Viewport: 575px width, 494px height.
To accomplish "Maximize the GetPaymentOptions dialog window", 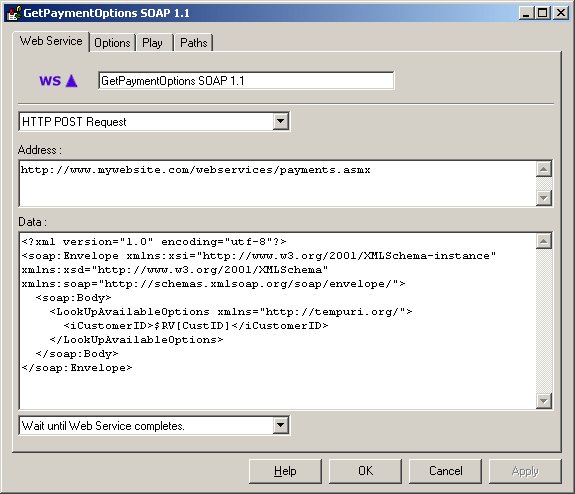I will 543,13.
